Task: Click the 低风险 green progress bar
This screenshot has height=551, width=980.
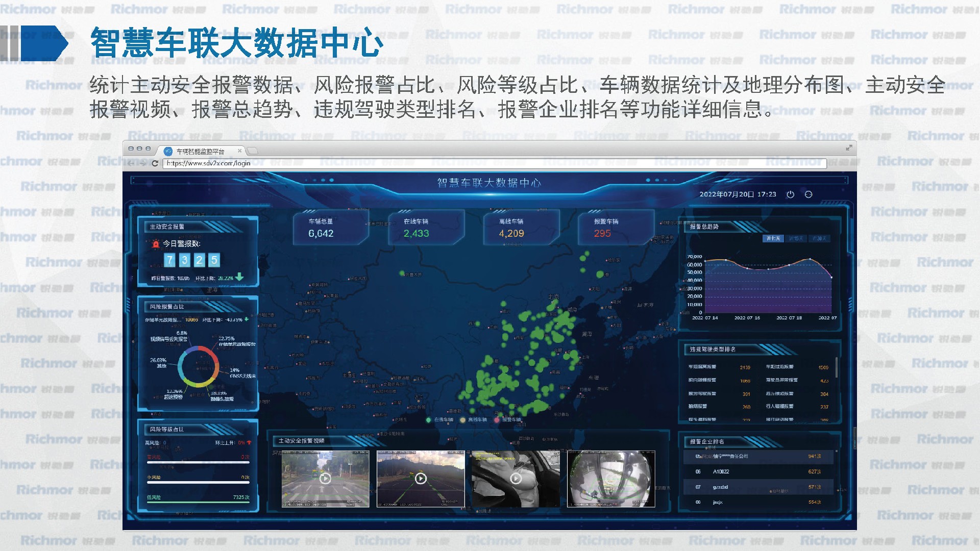Action: click(x=198, y=503)
